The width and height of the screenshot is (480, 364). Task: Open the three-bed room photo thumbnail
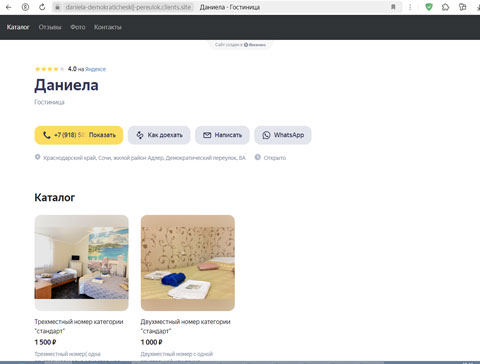82,263
